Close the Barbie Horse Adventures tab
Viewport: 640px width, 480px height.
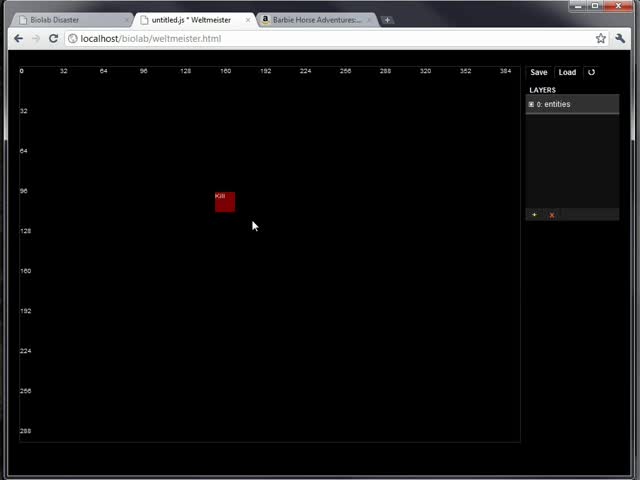click(x=369, y=20)
